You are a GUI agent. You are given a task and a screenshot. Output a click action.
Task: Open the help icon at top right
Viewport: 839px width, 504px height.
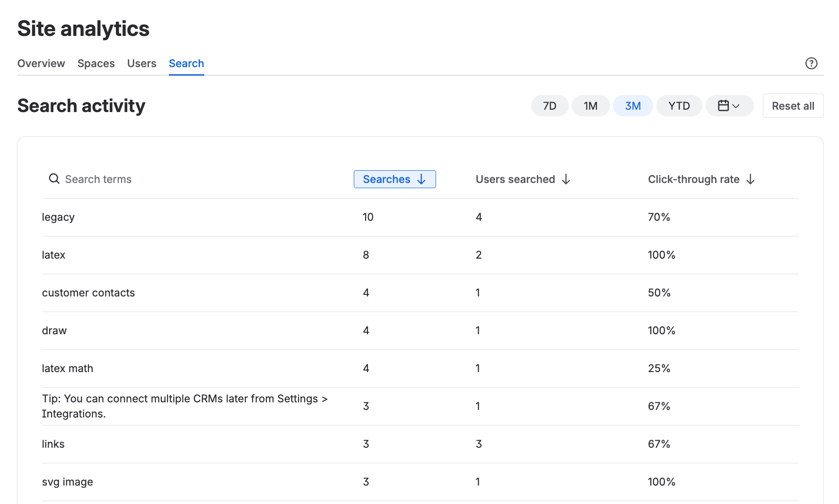[x=812, y=63]
